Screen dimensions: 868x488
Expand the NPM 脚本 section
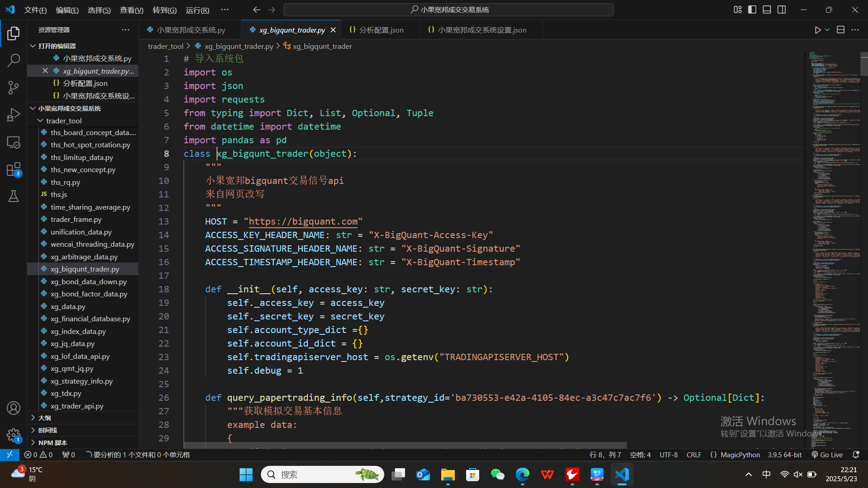pos(52,442)
